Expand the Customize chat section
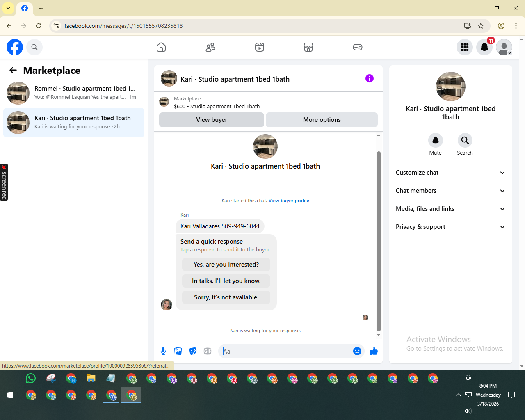Screen dimensions: 525x420 click(450, 173)
